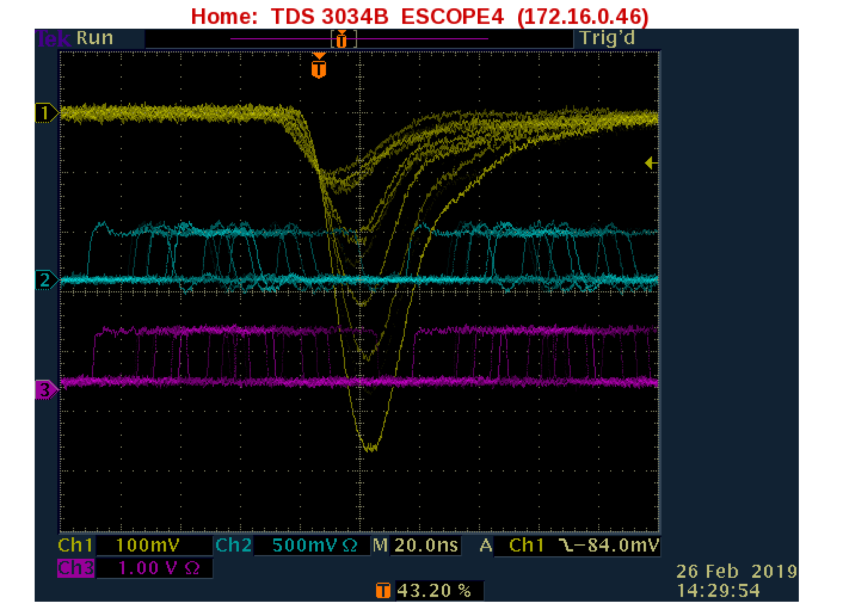Click the Trig'd trigger status
The height and width of the screenshot is (616, 843).
tap(607, 38)
